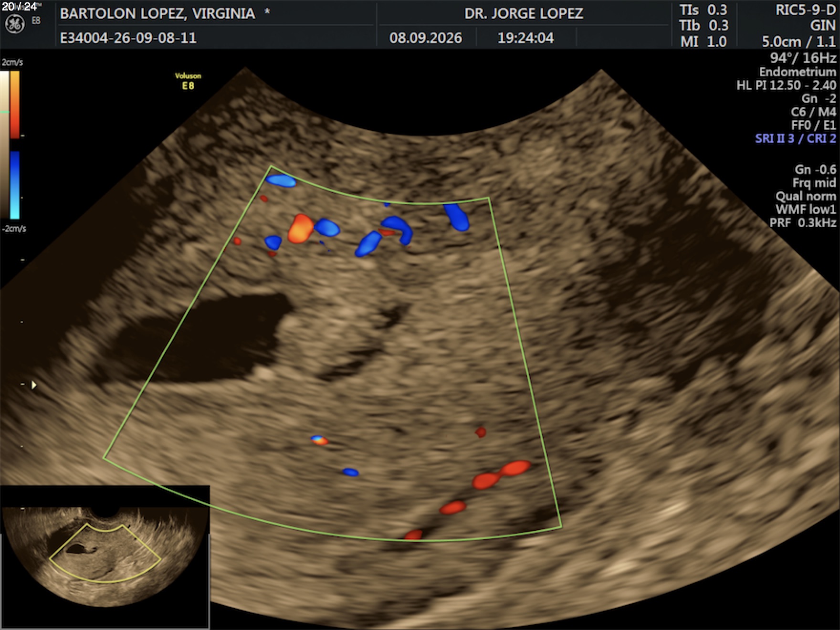Click the red-orange color velocity bar

click(x=15, y=105)
